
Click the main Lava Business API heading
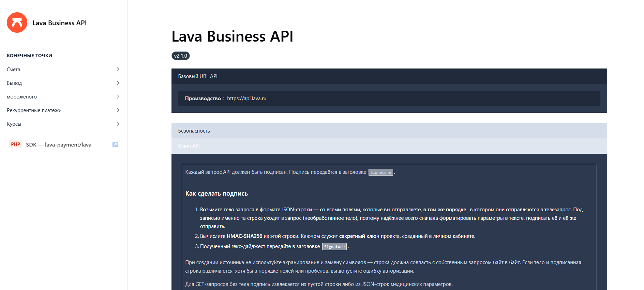tap(232, 36)
